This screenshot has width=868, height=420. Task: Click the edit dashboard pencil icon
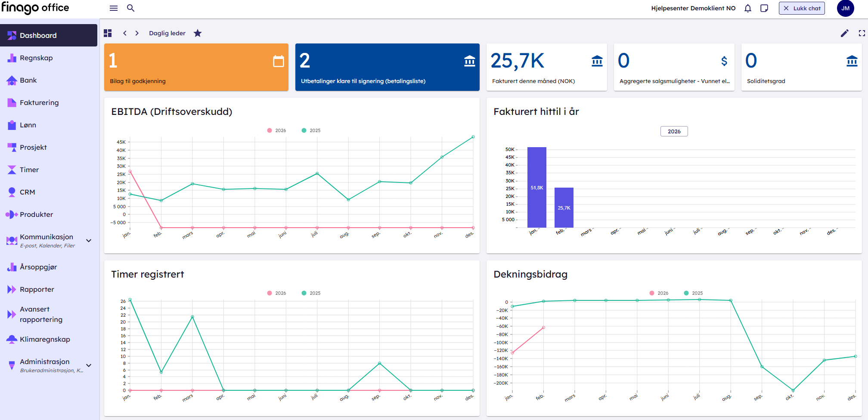[845, 33]
